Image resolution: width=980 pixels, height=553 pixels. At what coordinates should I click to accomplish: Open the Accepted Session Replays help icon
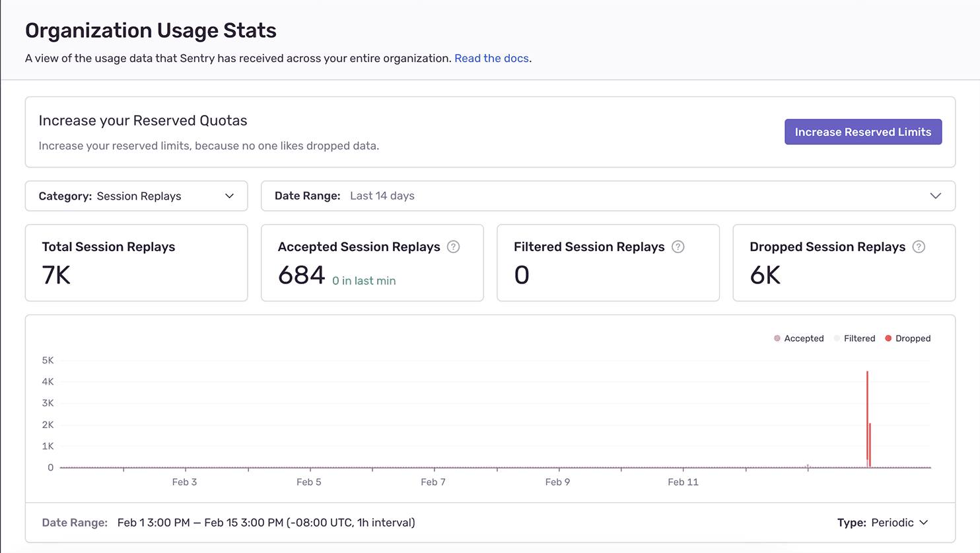(453, 247)
